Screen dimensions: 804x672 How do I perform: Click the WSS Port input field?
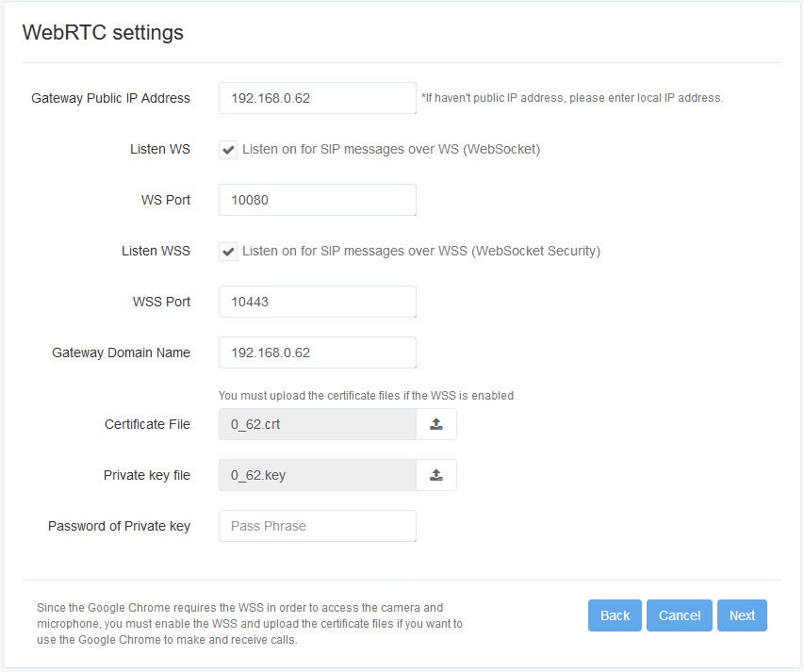pyautogui.click(x=318, y=302)
